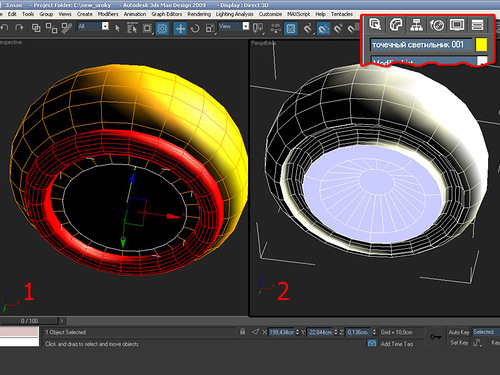Screen dimensions: 500x375
Task: Open the Motion command panel tab
Action: pyautogui.click(x=437, y=25)
